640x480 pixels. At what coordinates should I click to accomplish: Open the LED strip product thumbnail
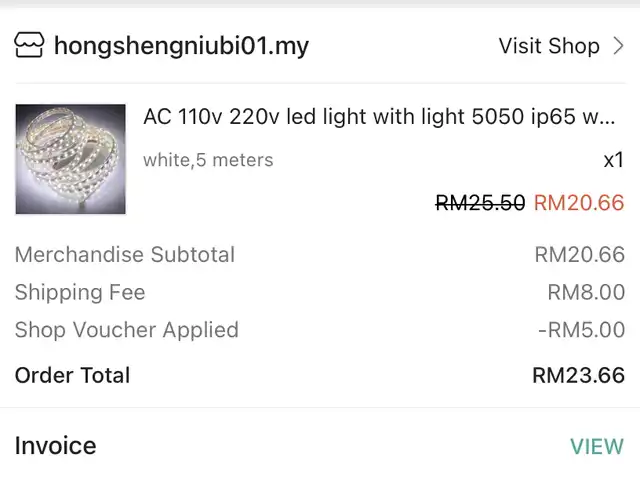71,159
